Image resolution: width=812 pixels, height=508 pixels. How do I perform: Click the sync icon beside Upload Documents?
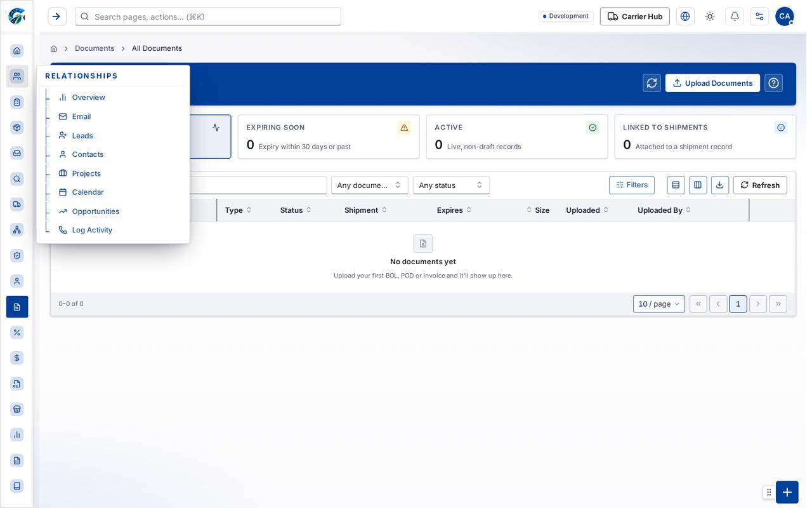click(652, 83)
